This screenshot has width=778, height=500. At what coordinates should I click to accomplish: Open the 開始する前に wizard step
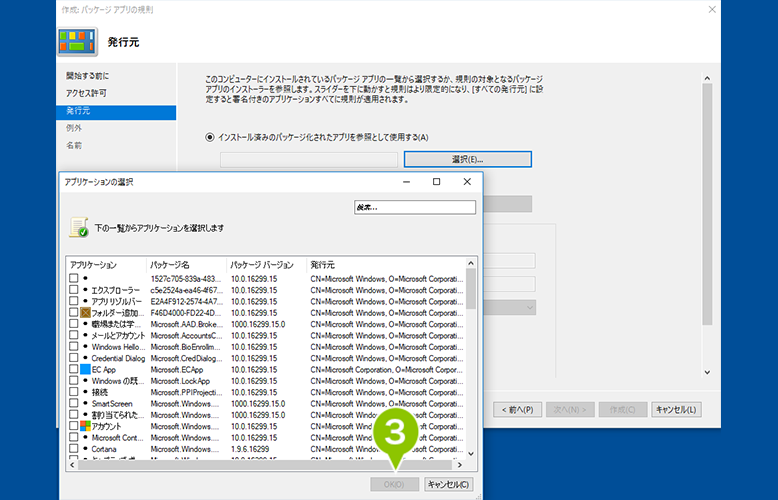[87, 76]
